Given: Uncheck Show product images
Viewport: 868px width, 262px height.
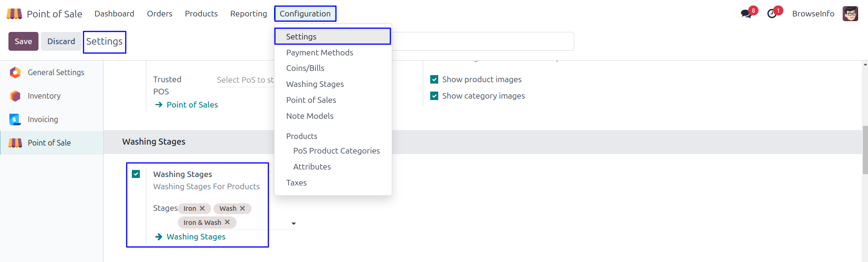Looking at the screenshot, I should [x=434, y=79].
